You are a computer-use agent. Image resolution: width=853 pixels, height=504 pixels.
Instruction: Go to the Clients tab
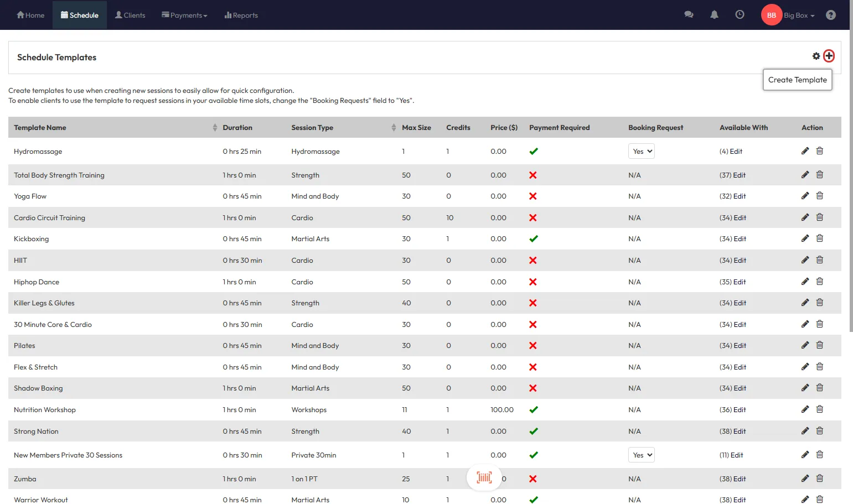pyautogui.click(x=130, y=15)
